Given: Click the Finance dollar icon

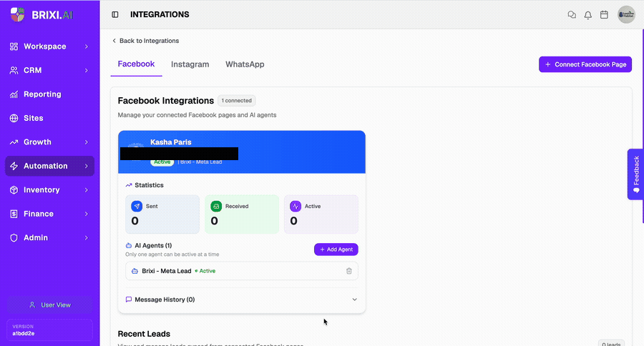Looking at the screenshot, I should tap(14, 214).
